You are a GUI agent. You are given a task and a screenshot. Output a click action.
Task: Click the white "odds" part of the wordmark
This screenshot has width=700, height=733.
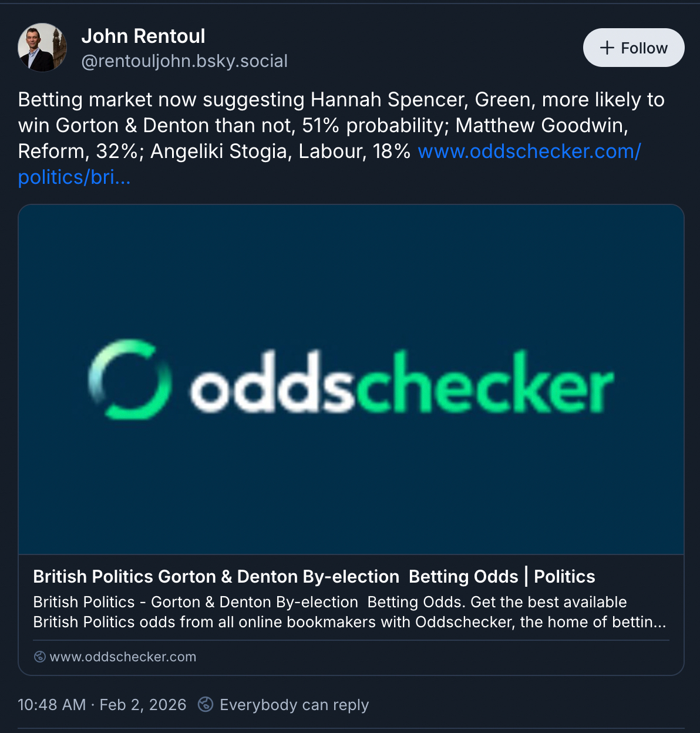pos(272,383)
